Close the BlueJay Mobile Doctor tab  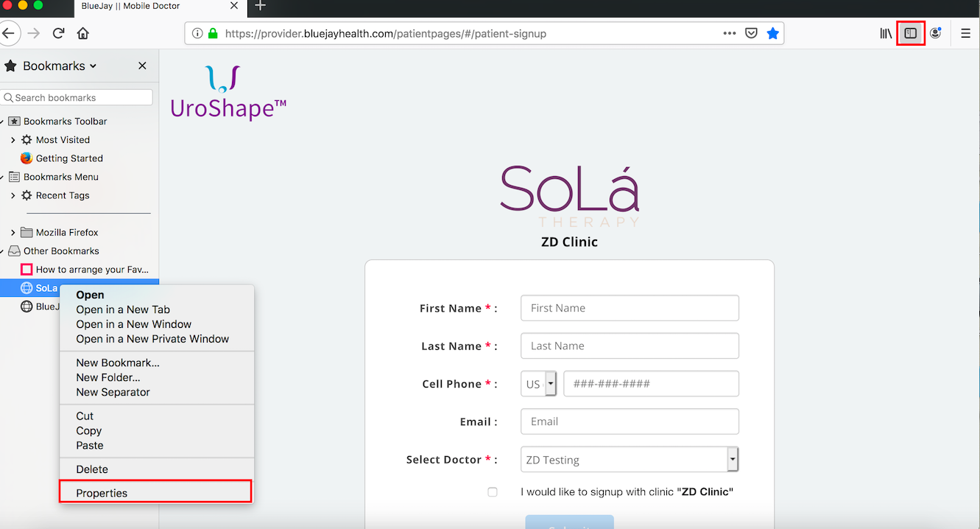point(234,6)
